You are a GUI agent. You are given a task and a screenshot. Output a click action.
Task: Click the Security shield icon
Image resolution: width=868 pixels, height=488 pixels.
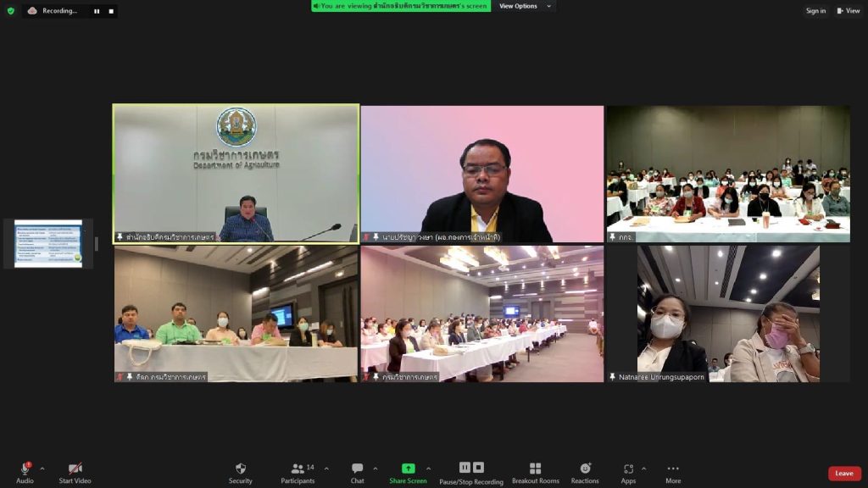[x=240, y=469]
